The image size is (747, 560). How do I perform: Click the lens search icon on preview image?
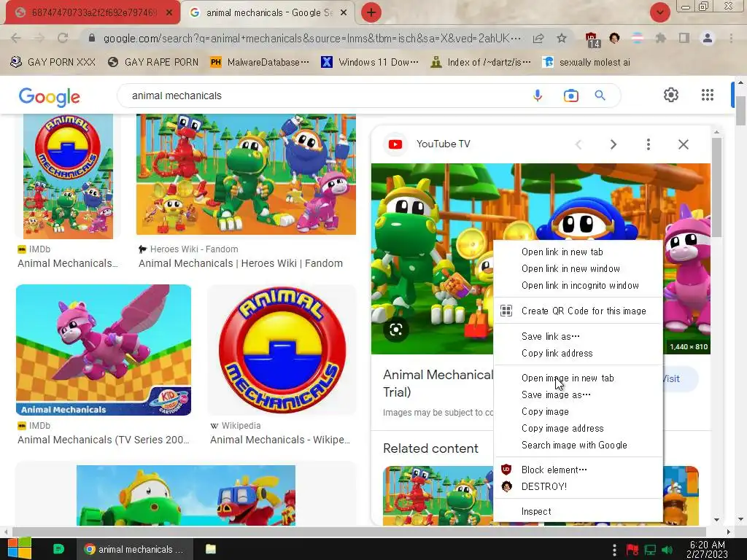pyautogui.click(x=396, y=330)
